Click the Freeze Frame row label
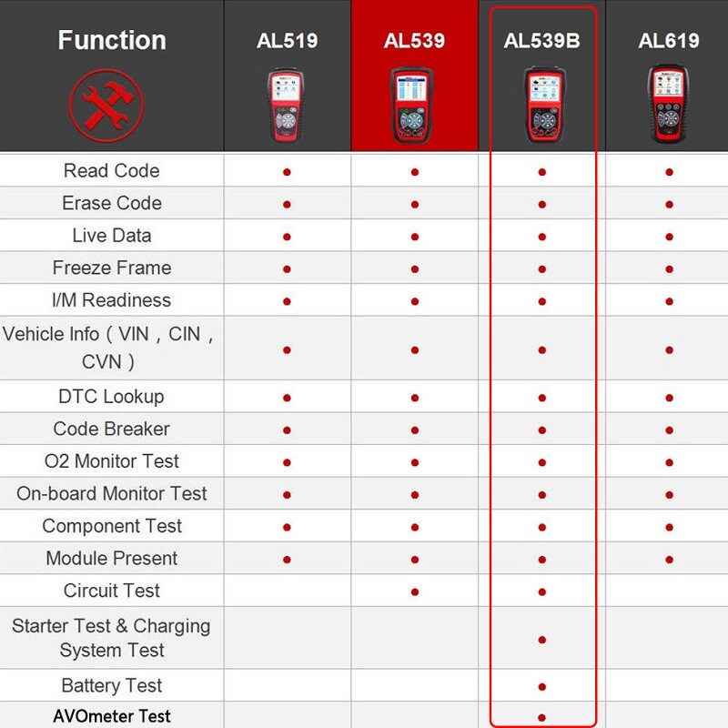 [112, 268]
